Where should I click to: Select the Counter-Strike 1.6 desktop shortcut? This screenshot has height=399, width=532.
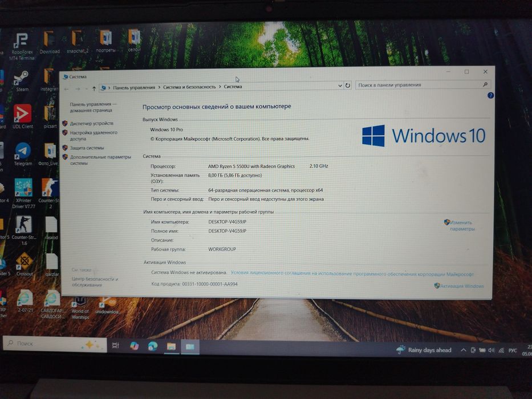click(x=24, y=230)
